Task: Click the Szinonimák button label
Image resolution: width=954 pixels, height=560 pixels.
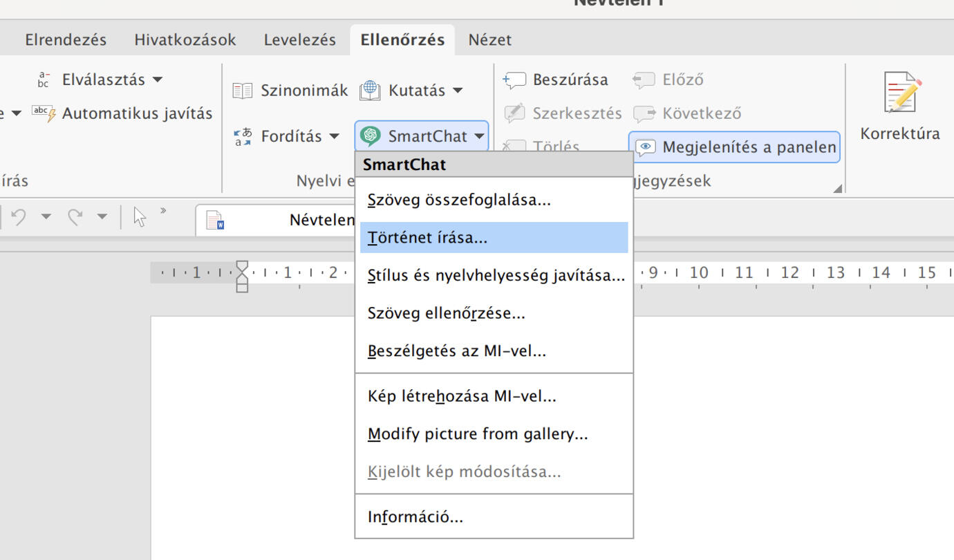Action: click(304, 91)
